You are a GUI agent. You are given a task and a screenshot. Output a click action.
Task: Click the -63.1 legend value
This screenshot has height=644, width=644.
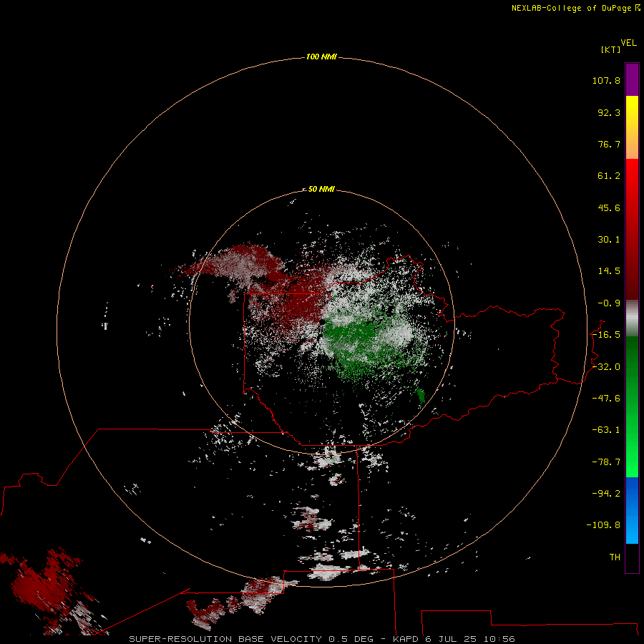[x=606, y=430]
